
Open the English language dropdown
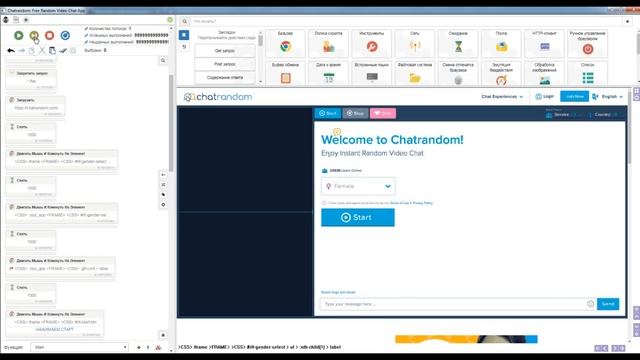tap(607, 97)
